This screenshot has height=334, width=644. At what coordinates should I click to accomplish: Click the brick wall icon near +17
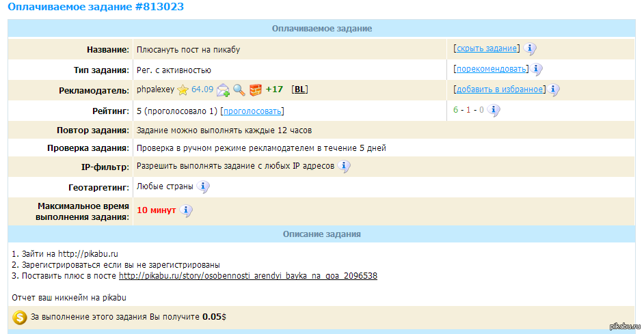[x=255, y=89]
